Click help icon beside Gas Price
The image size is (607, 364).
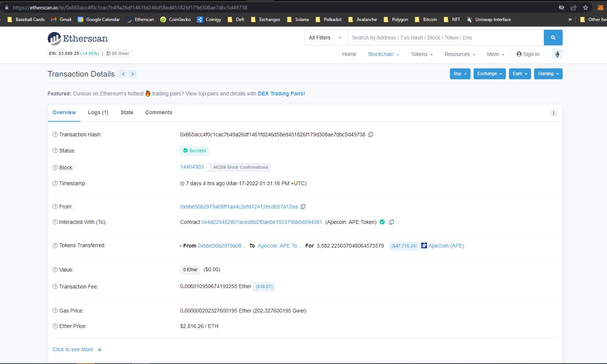[x=55, y=311]
